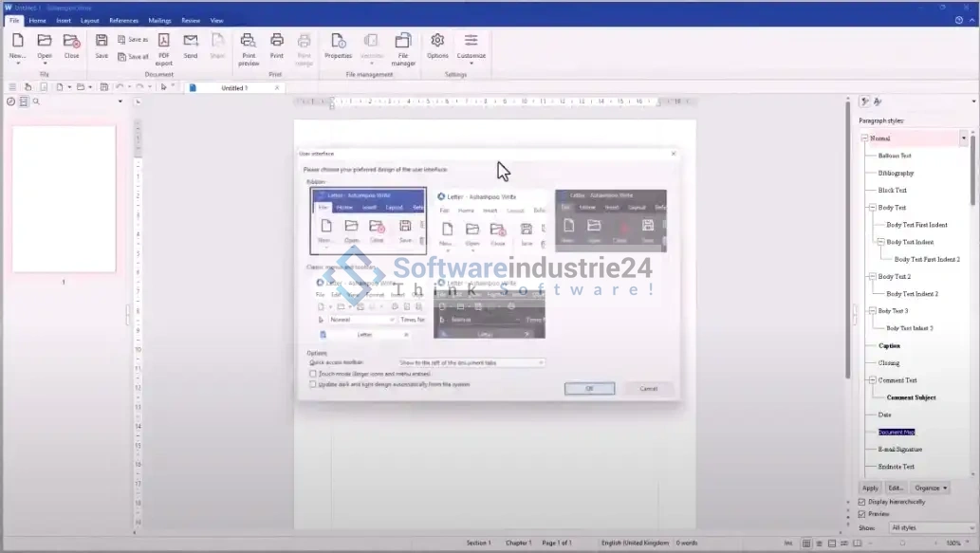Click Cancel in User interface dialog
This screenshot has width=980, height=553.
pos(648,388)
